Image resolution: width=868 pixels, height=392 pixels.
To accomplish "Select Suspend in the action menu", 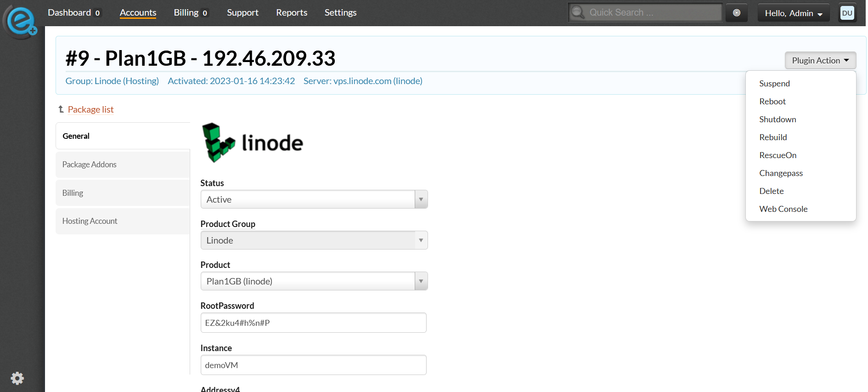I will click(x=774, y=84).
